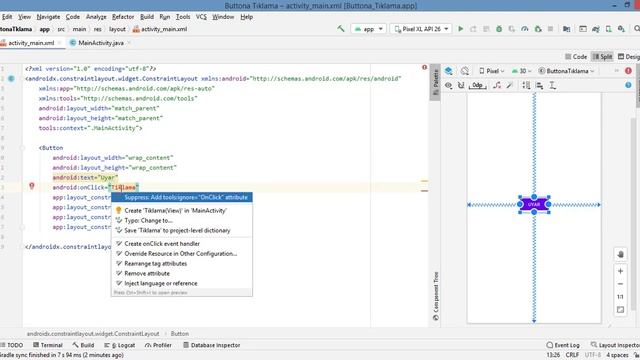Open the Profile app gauge icon
The image size is (640, 360).
click(525, 29)
